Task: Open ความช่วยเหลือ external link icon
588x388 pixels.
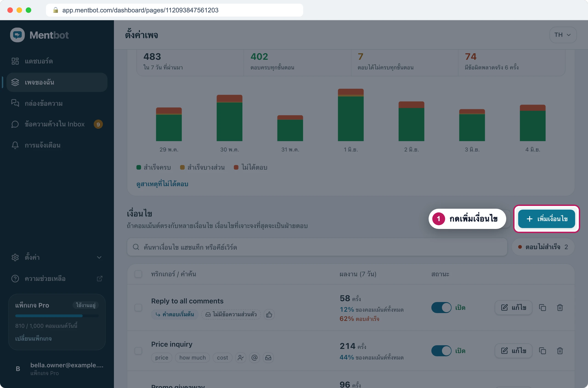Action: (x=99, y=279)
